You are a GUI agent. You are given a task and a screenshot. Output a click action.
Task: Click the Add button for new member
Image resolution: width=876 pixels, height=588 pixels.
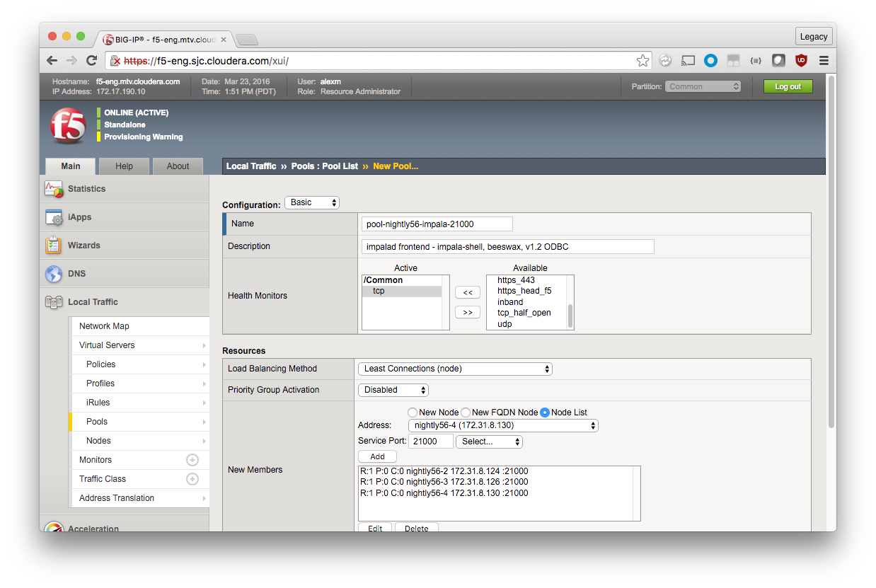377,457
